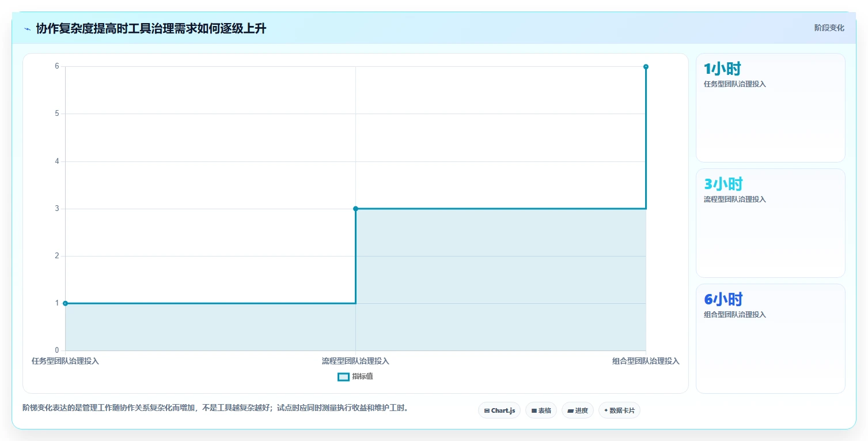
Task: Click the 3小时 card value
Action: click(723, 184)
